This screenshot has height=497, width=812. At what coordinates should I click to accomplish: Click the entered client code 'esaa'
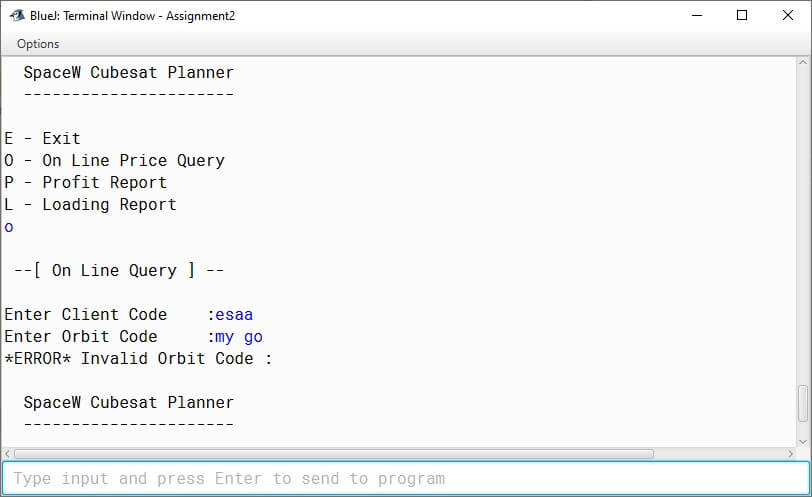(234, 314)
